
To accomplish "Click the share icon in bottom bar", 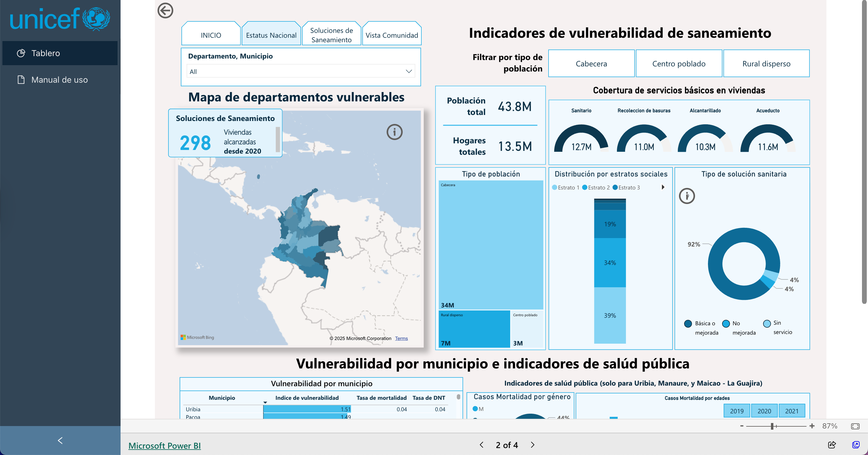I will [832, 444].
